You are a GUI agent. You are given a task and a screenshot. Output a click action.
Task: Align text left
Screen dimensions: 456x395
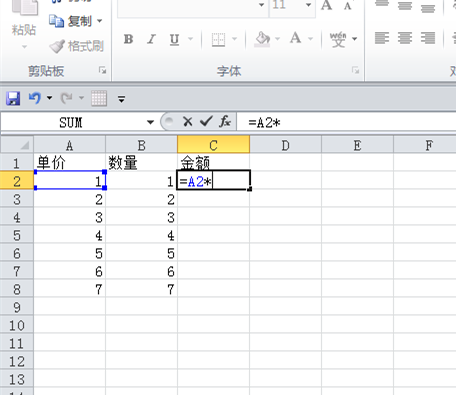(382, 38)
